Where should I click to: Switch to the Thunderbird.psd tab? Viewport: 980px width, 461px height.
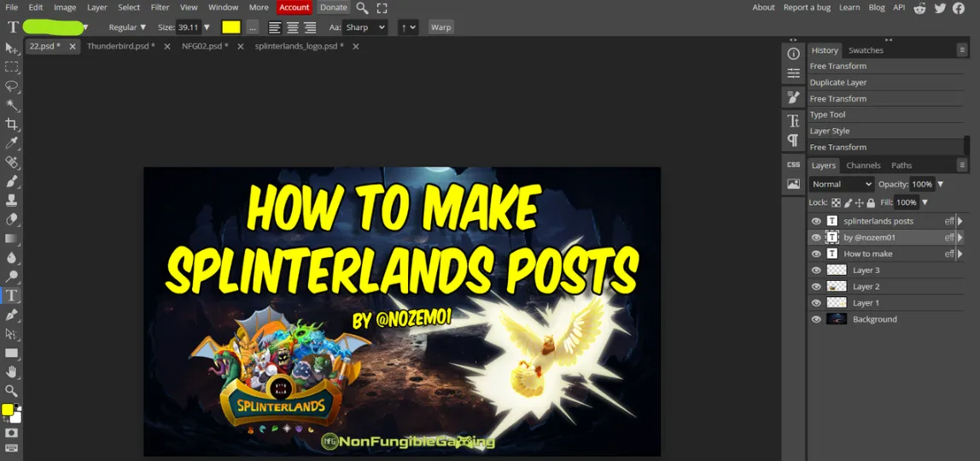pos(120,46)
